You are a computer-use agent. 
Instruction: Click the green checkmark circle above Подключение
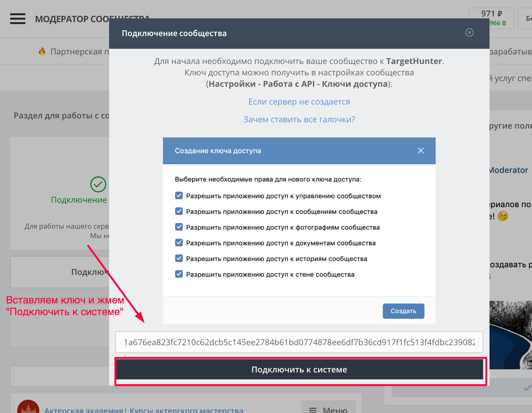click(98, 184)
